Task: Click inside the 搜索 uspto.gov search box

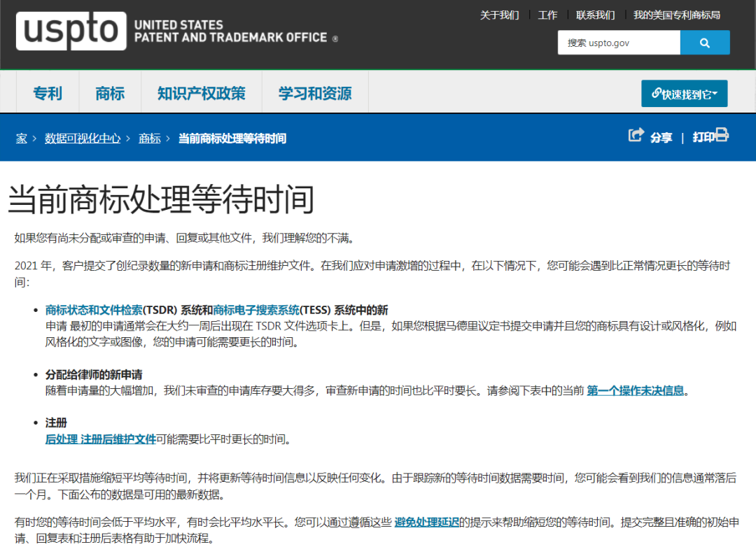Action: (619, 42)
